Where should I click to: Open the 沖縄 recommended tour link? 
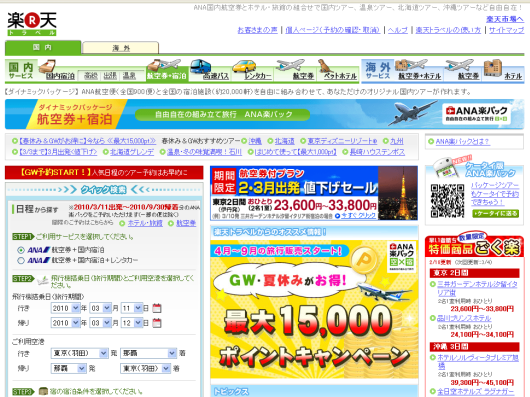tap(255, 141)
